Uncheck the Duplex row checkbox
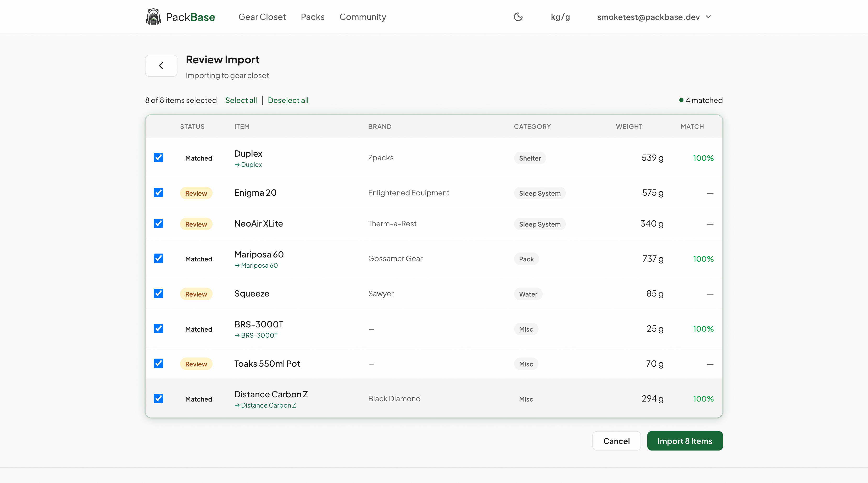This screenshot has height=483, width=868. point(159,157)
